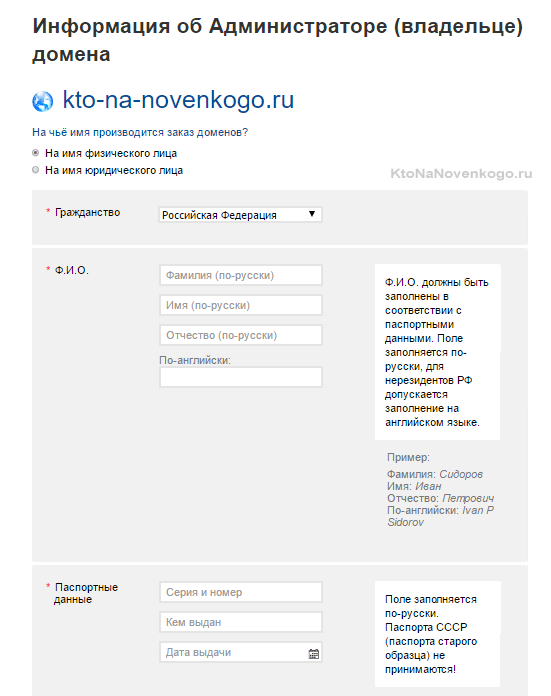The height and width of the screenshot is (696, 551).
Task: Focus the Фамилия (по-русски) field
Action: pos(241,275)
